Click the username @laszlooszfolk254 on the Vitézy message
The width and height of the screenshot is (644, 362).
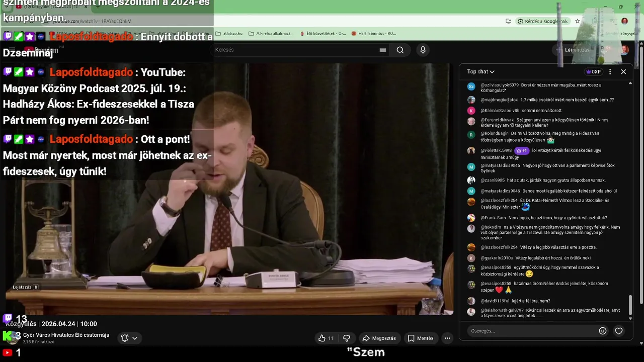pos(499,247)
